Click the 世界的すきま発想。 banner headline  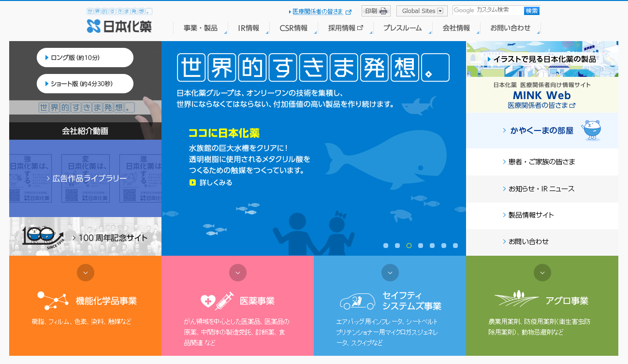[313, 67]
